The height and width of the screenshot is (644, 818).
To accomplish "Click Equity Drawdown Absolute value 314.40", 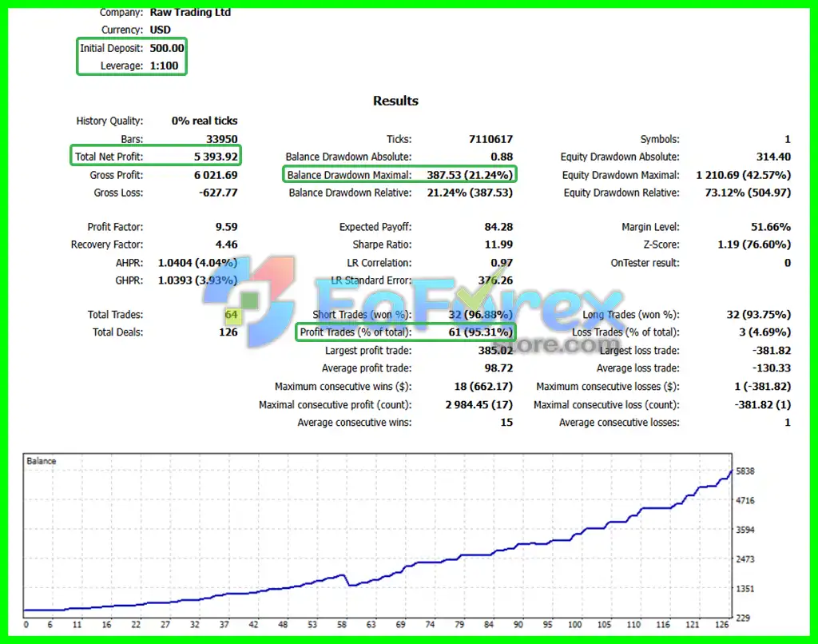I will (x=773, y=157).
